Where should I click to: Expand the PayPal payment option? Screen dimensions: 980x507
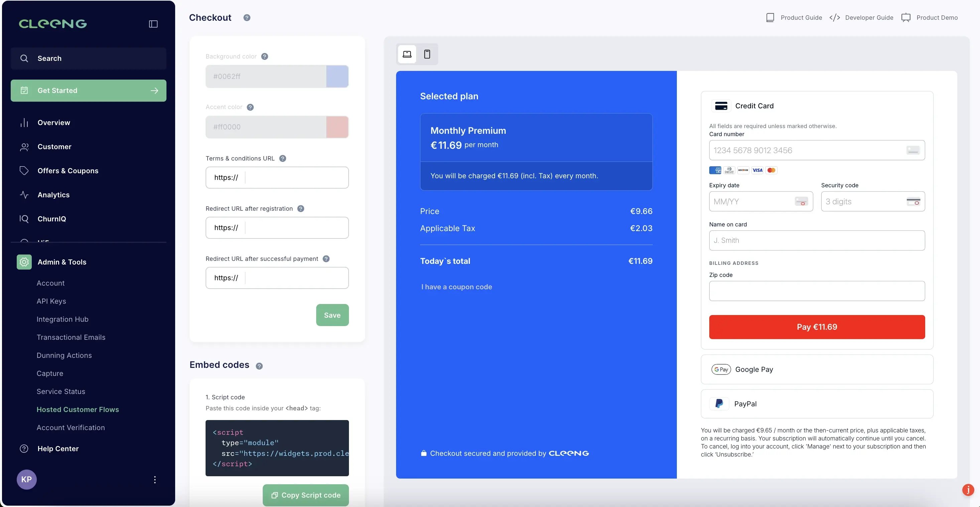[817, 404]
